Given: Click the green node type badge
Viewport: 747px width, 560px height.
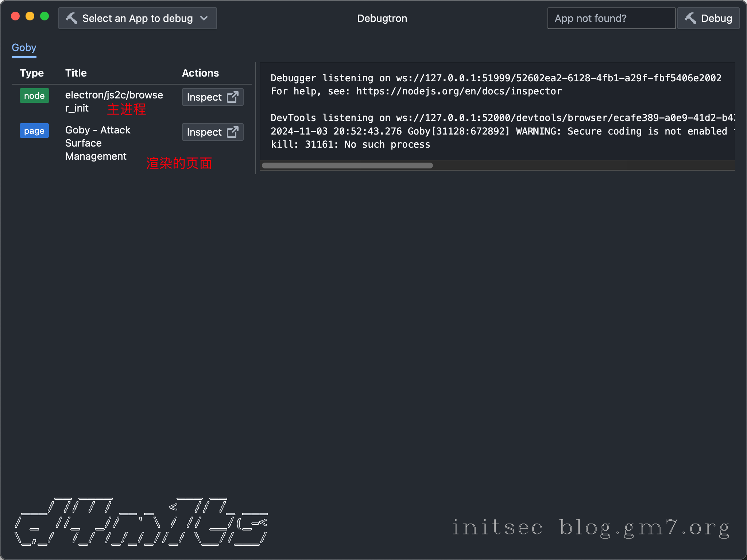Looking at the screenshot, I should (34, 96).
